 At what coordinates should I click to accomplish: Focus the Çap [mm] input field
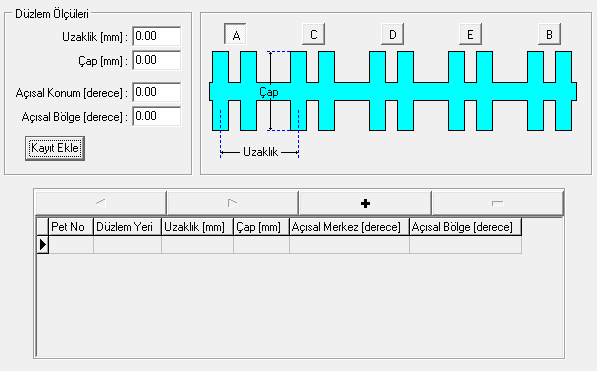pos(156,60)
